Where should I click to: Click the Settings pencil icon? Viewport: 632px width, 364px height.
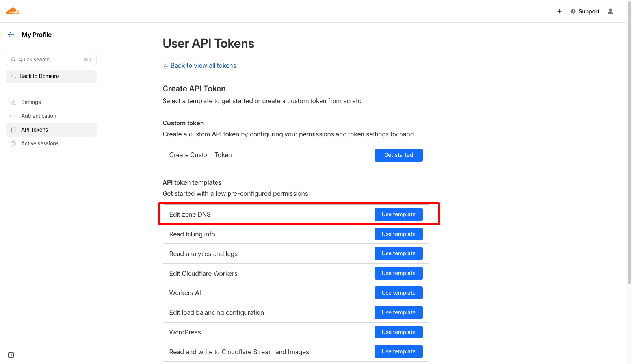13,102
